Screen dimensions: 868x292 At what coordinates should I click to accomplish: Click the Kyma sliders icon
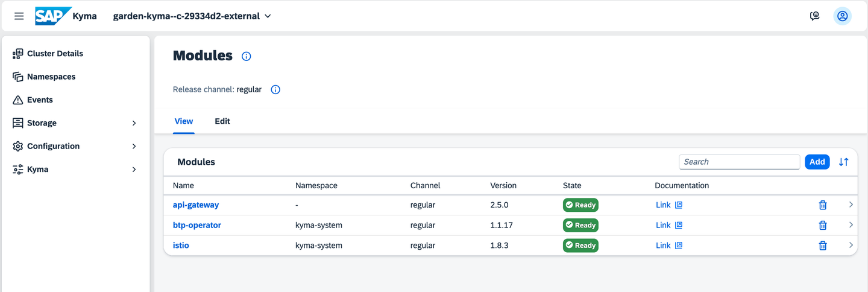click(17, 170)
